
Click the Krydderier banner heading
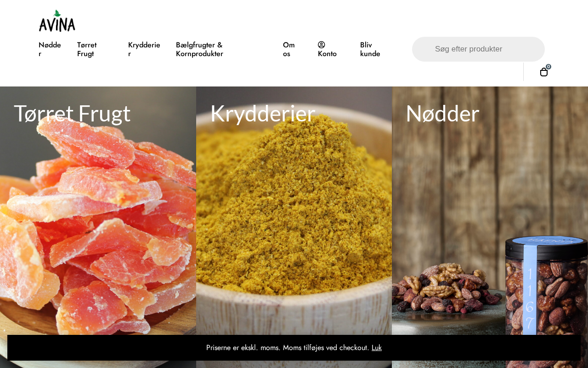click(x=263, y=114)
